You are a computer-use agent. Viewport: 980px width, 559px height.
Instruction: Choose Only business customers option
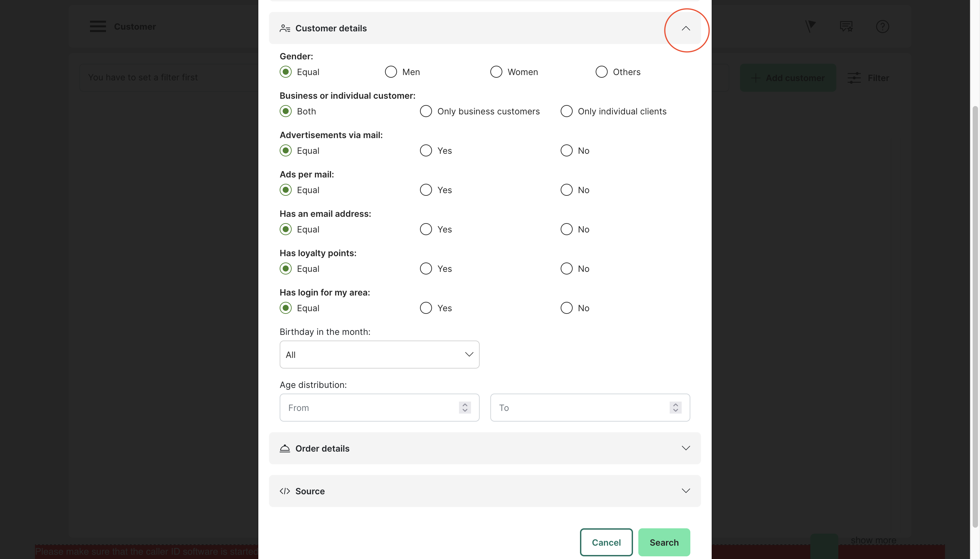(426, 111)
